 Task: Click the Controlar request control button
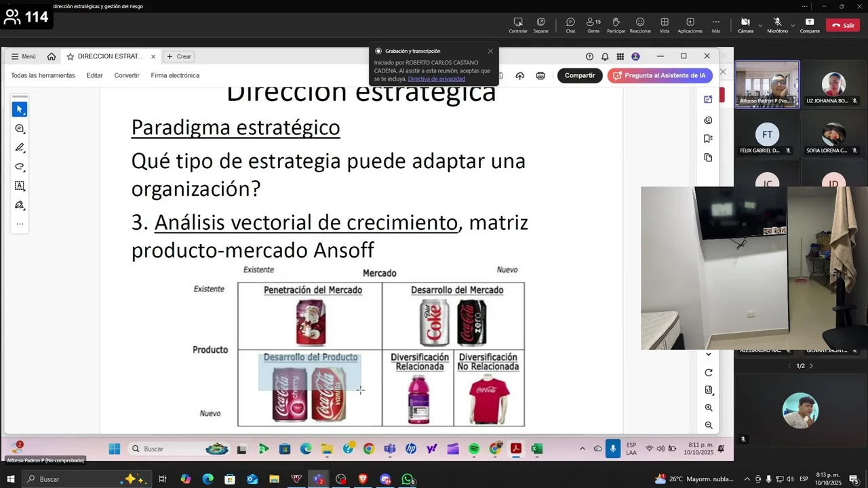pos(518,25)
